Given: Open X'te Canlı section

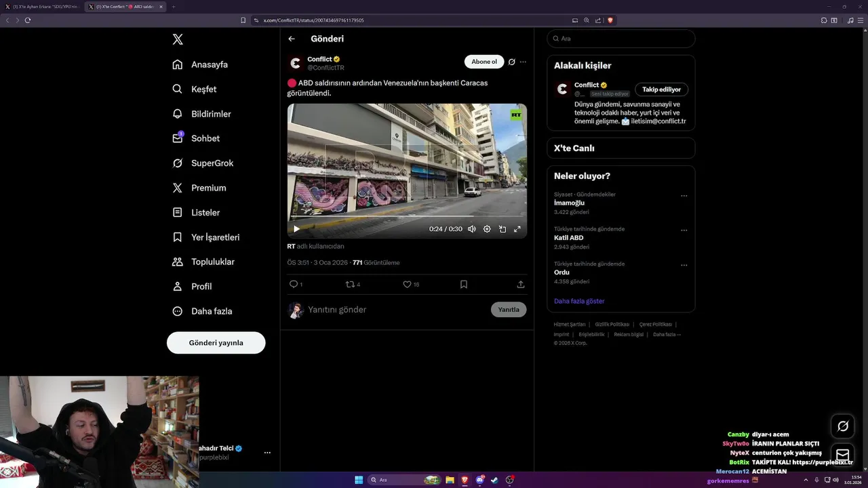Looking at the screenshot, I should (x=620, y=148).
